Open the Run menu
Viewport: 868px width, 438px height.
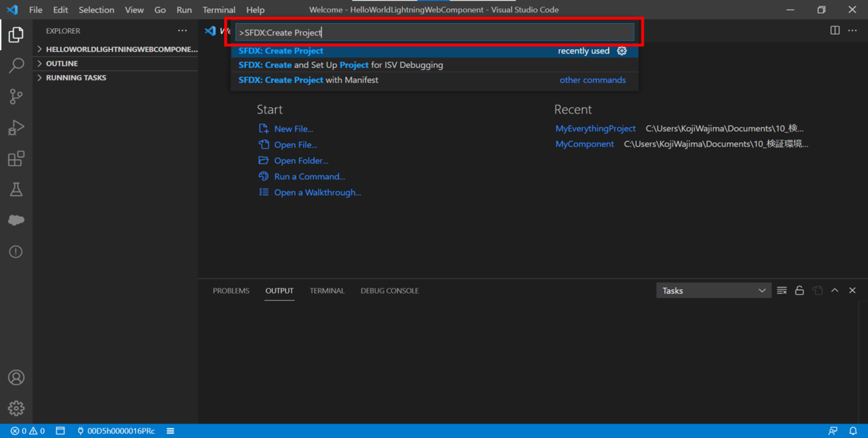(184, 10)
